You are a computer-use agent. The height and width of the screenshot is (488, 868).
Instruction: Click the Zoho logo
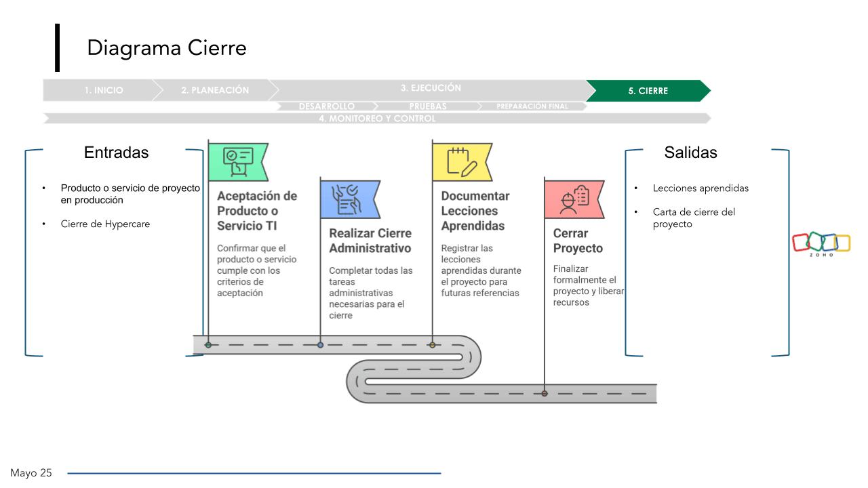pyautogui.click(x=821, y=243)
